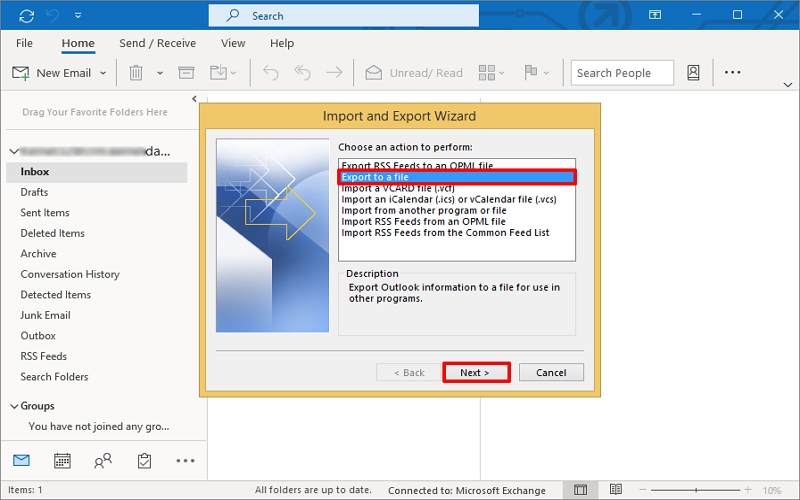Image resolution: width=800 pixels, height=500 pixels.
Task: Click the ribbon display options icon
Action: point(655,15)
